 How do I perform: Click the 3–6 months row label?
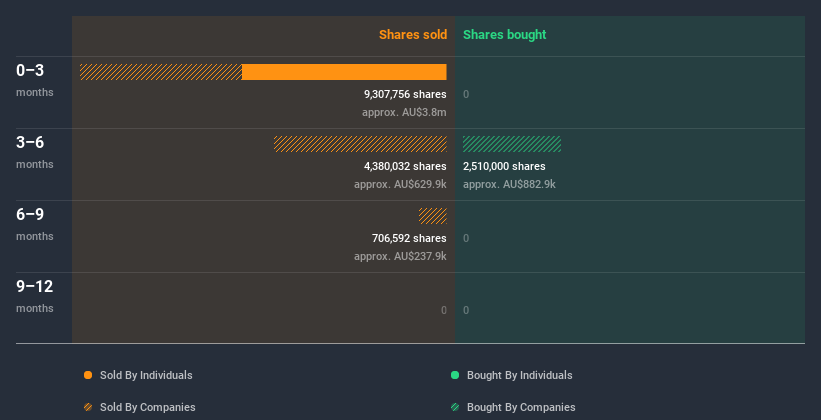point(35,152)
